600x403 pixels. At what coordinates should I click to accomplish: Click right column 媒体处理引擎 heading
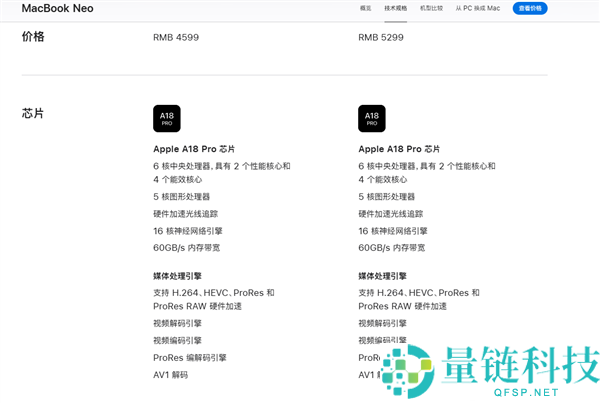click(x=383, y=276)
